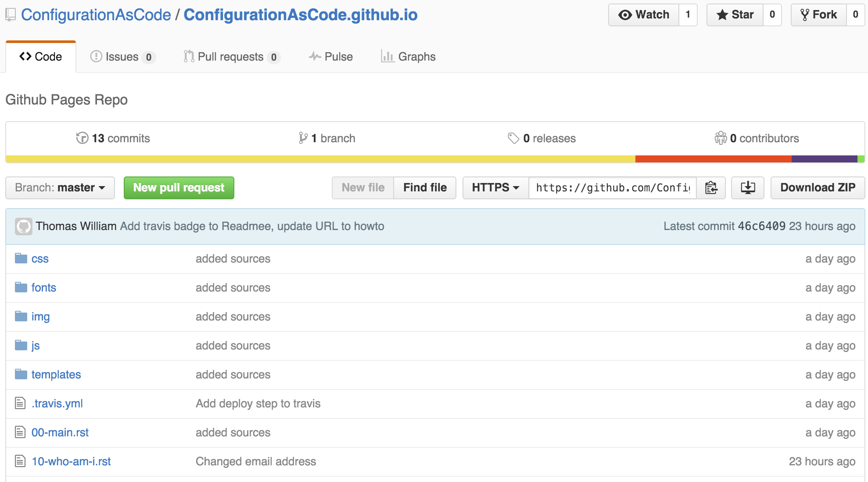This screenshot has width=868, height=482.
Task: Fork the repository
Action: coord(818,14)
